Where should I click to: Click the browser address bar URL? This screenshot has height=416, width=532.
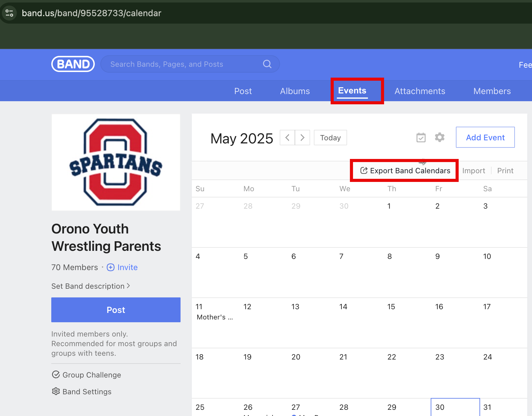[x=91, y=13]
